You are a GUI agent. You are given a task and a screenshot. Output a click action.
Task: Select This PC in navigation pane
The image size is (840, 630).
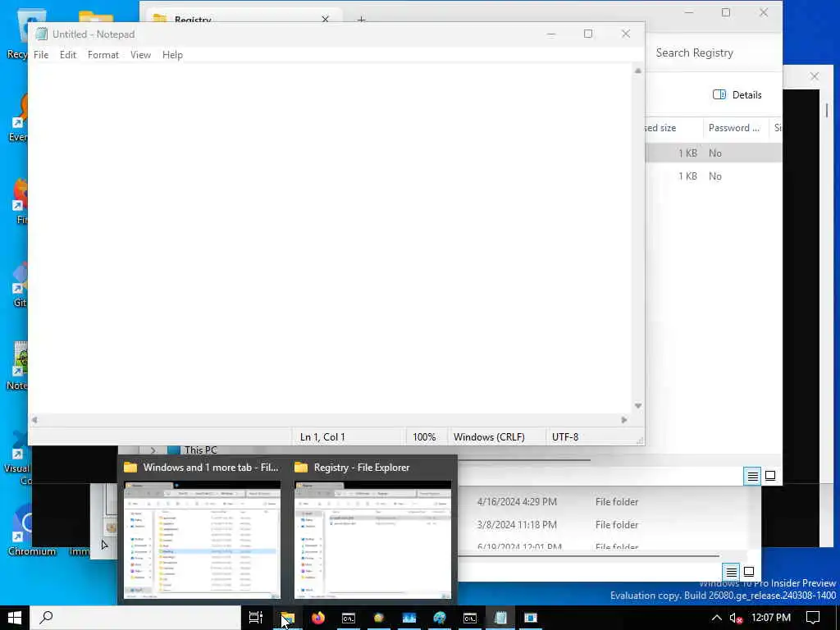[x=200, y=450]
